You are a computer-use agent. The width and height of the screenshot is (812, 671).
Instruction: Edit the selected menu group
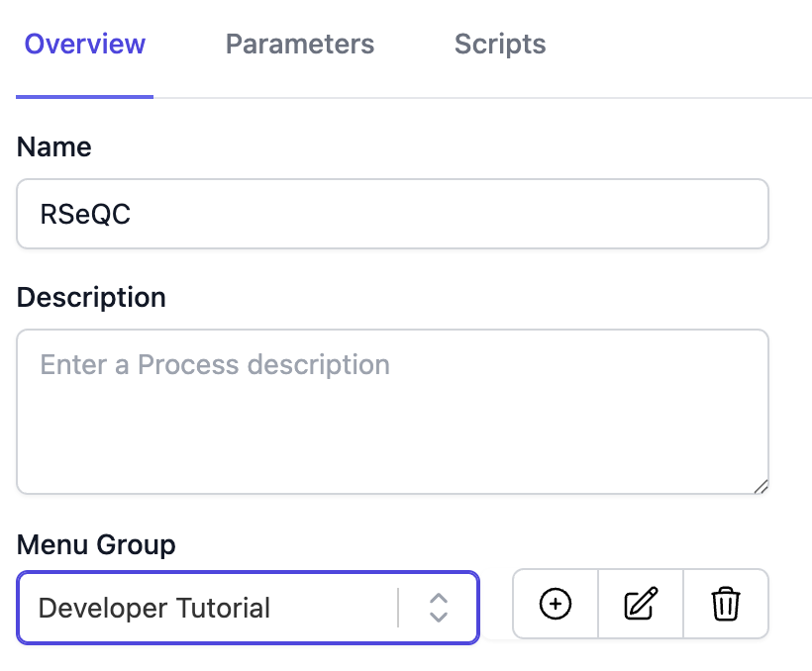(x=641, y=603)
